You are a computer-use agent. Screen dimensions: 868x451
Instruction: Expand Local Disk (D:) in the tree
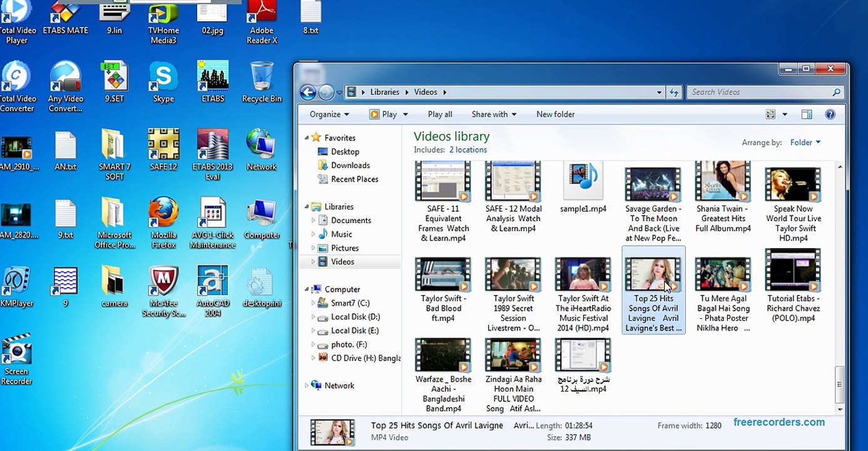314,317
